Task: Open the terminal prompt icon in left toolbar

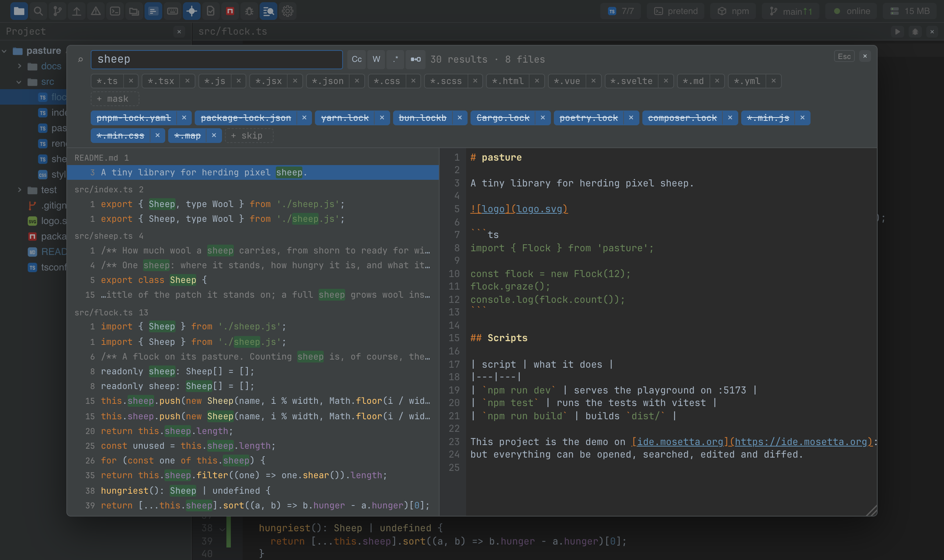Action: pos(115,11)
